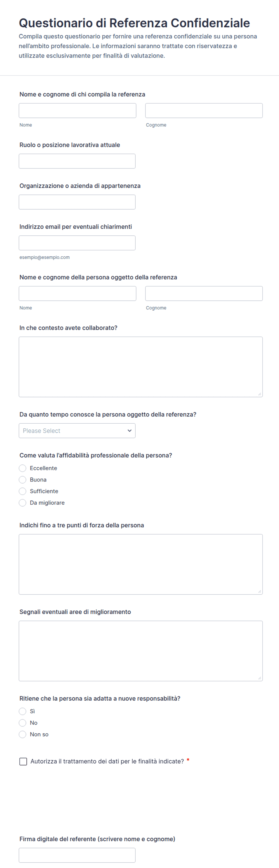Click the referee's Cognome field
Viewport: 279px width, 868px height.
(x=204, y=111)
